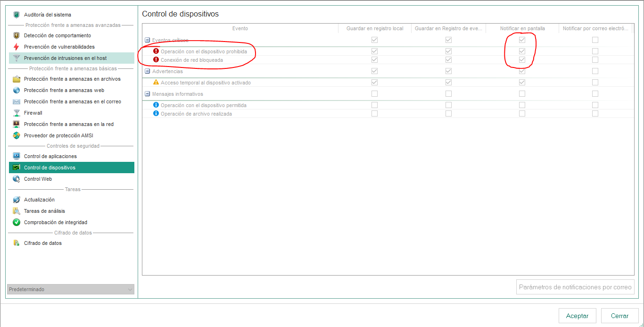
Task: Open the Control Web section
Action: click(72, 179)
